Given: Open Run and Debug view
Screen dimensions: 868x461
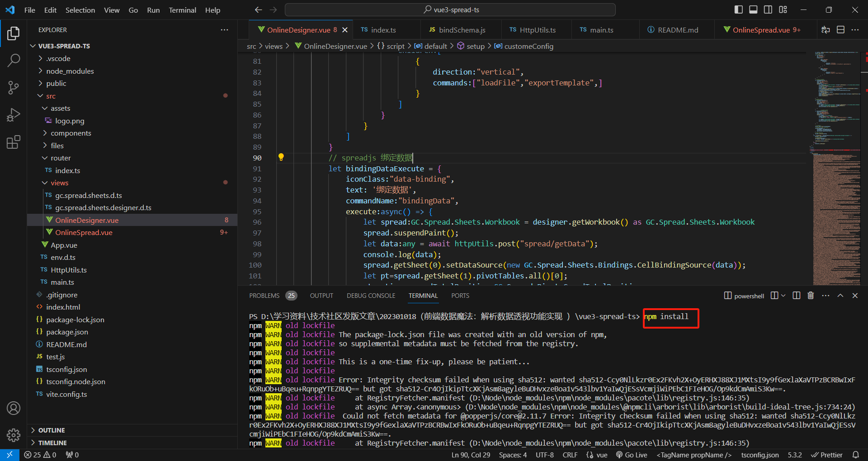Looking at the screenshot, I should coord(14,115).
